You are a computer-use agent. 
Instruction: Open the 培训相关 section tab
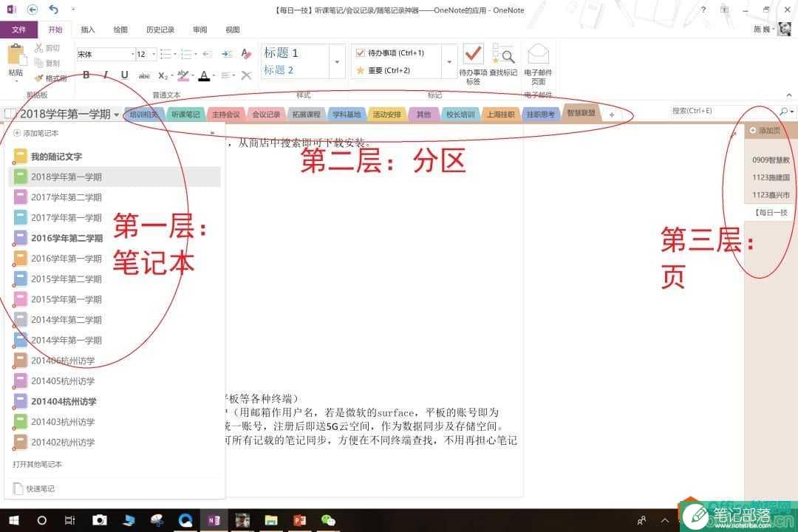[143, 115]
